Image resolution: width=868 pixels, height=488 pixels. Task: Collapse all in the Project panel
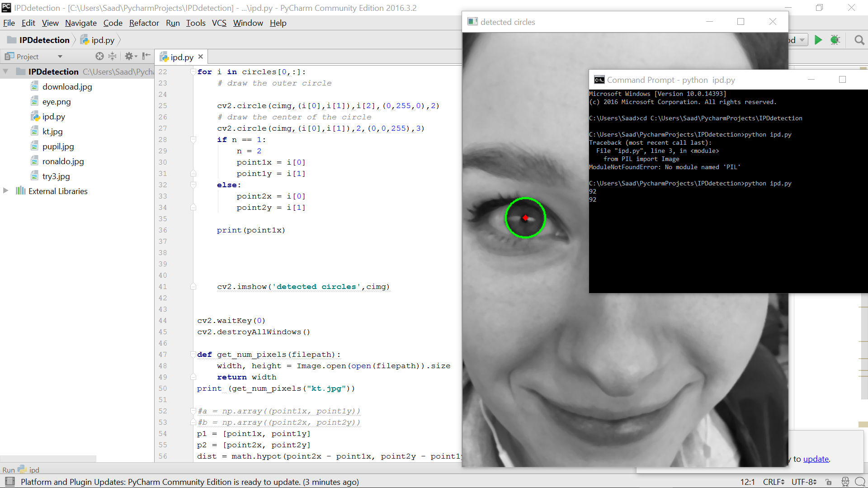112,56
